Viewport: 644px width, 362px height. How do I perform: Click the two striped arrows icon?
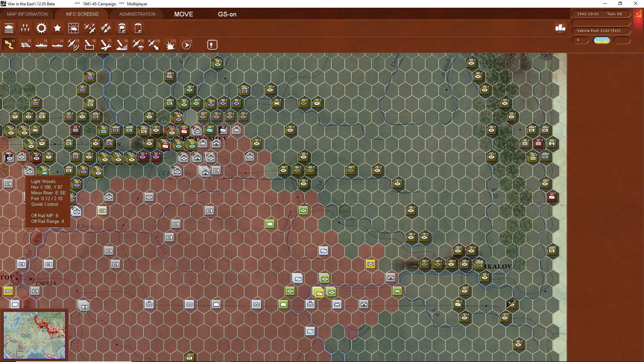(106, 28)
